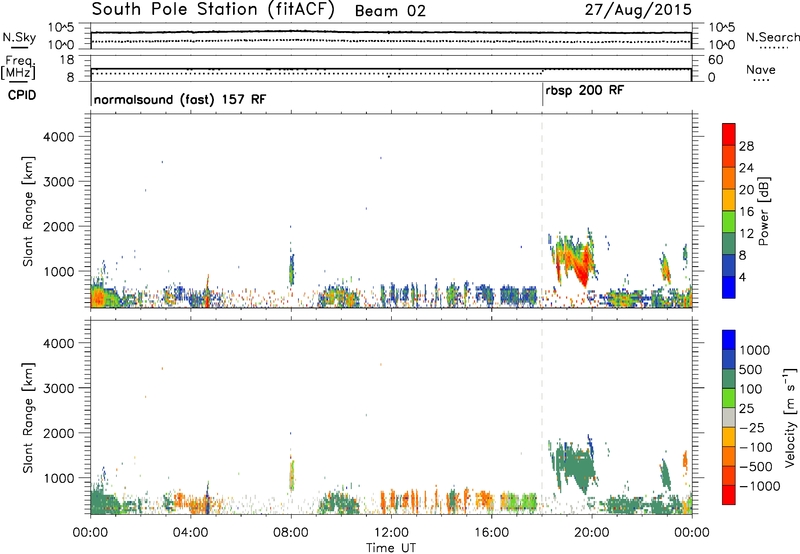Click the gray segment of the velocity color bar
Viewport: 800px width, 554px height.
tap(729, 417)
